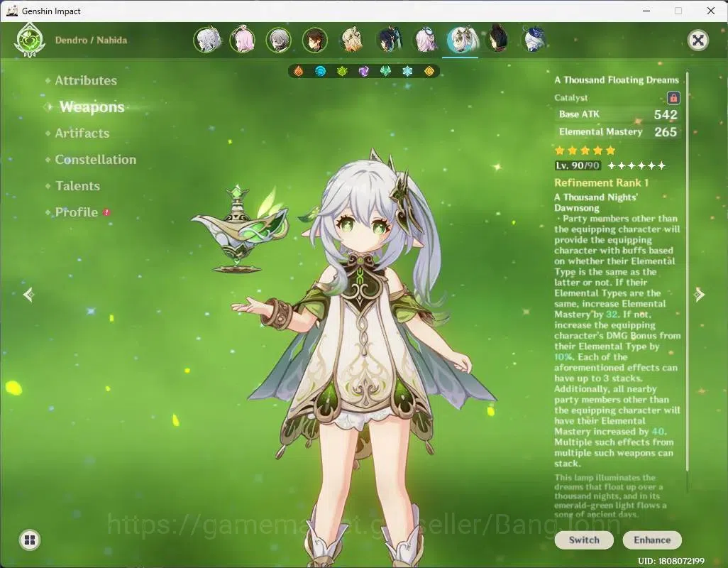The height and width of the screenshot is (568, 728).
Task: Switch to the lavender-haired character with halo avatar
Action: click(x=424, y=40)
